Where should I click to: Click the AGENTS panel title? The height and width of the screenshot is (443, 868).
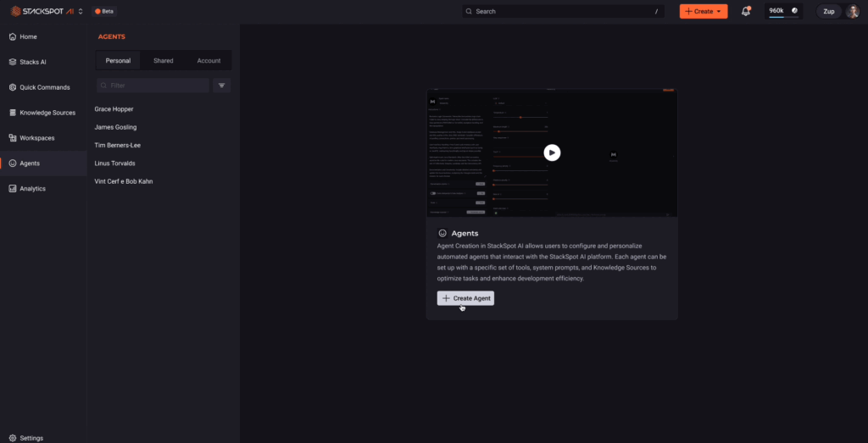tap(112, 36)
